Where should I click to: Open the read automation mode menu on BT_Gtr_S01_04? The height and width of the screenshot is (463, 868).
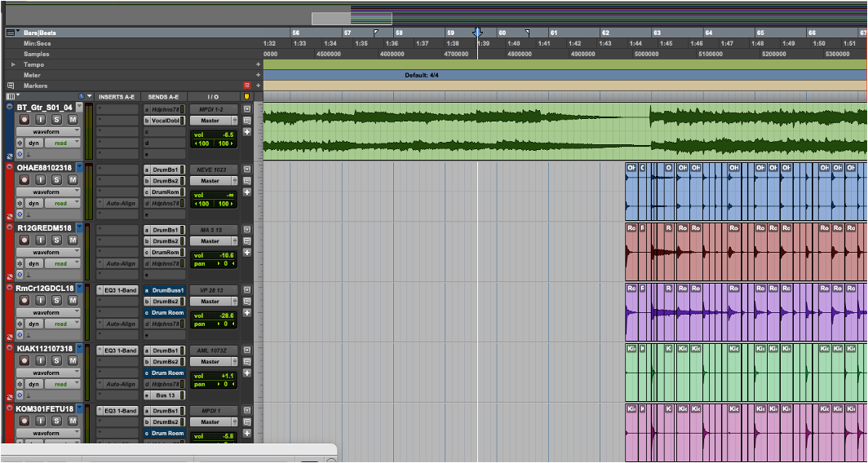coord(62,143)
